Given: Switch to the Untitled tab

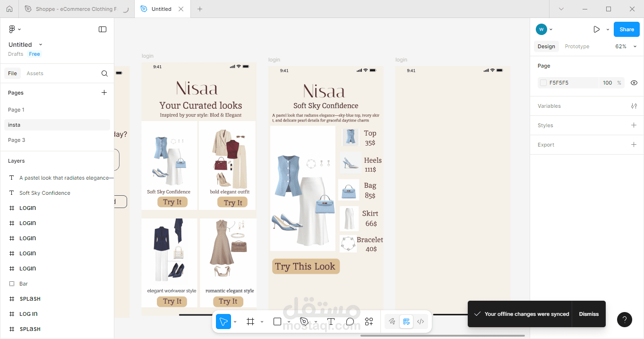Looking at the screenshot, I should pyautogui.click(x=163, y=9).
